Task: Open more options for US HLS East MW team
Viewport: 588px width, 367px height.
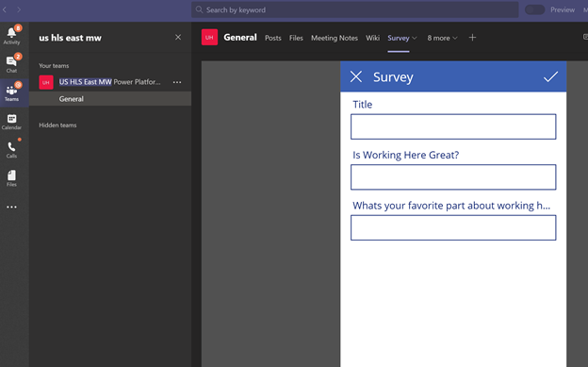Action: [x=177, y=82]
